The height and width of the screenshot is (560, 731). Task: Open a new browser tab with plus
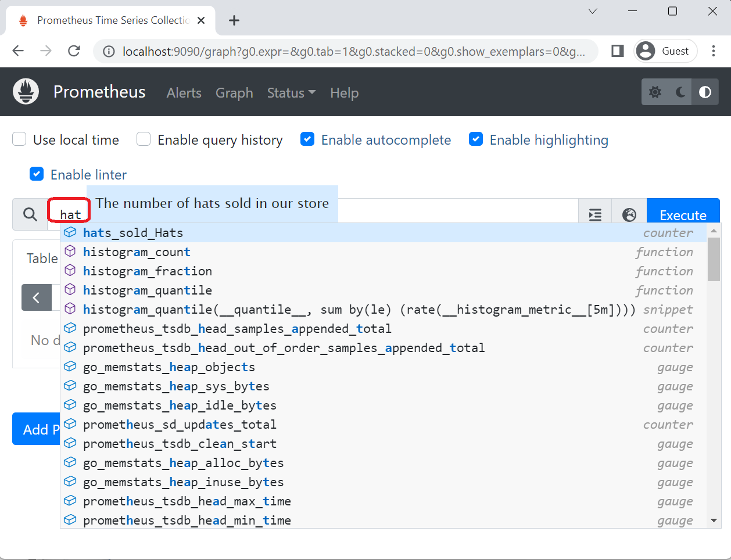click(234, 20)
